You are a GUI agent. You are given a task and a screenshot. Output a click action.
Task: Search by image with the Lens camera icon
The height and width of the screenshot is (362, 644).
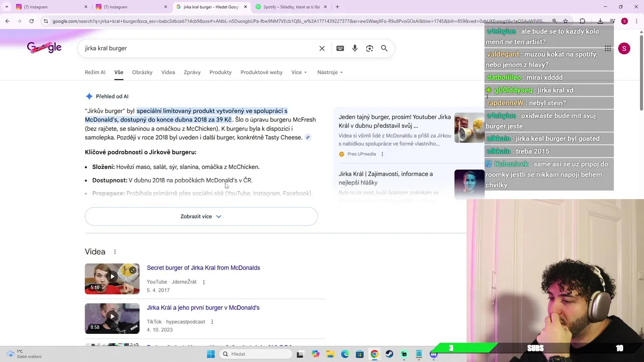[x=370, y=48]
